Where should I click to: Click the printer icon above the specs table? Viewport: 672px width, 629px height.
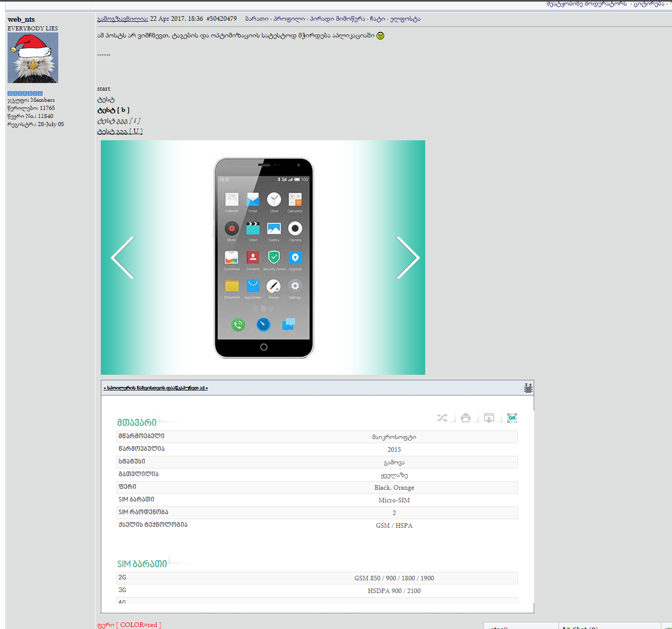(x=466, y=418)
